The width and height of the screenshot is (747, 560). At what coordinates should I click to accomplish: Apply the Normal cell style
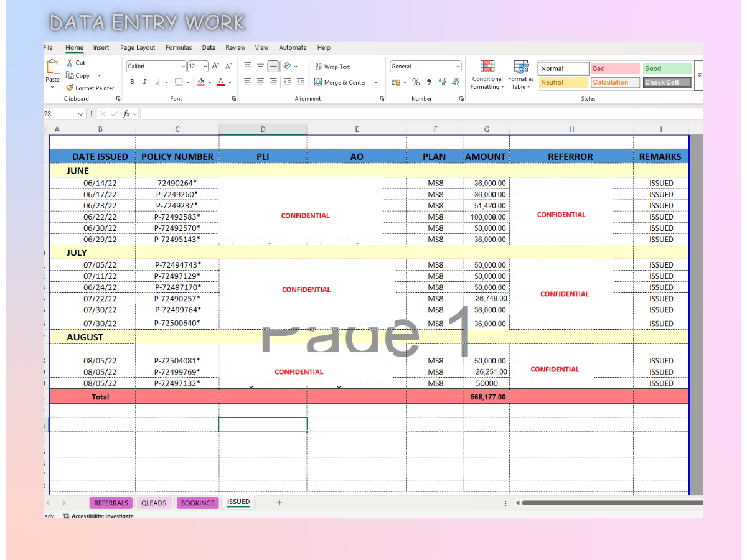coord(563,68)
